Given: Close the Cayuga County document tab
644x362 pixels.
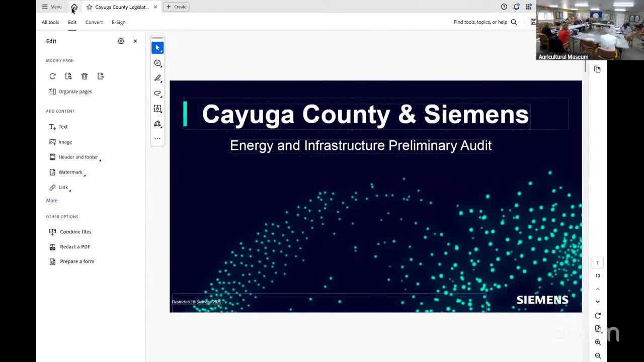Looking at the screenshot, I should 155,7.
